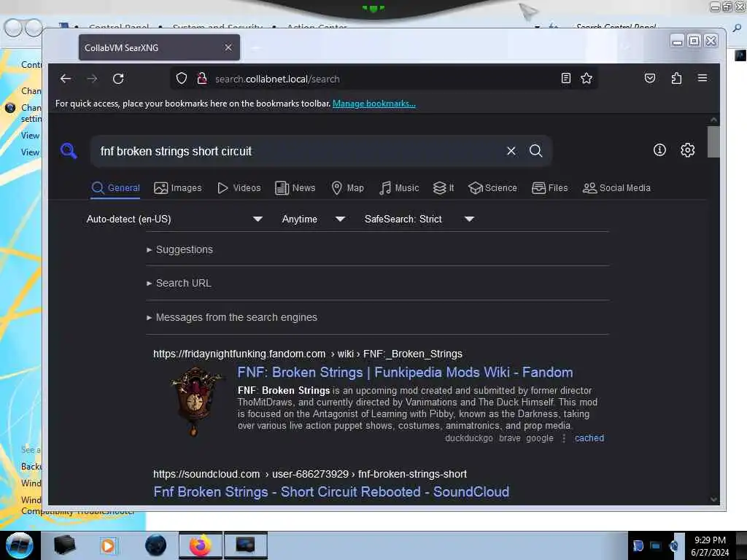The image size is (747, 560).
Task: Switch to the It category
Action: 444,188
